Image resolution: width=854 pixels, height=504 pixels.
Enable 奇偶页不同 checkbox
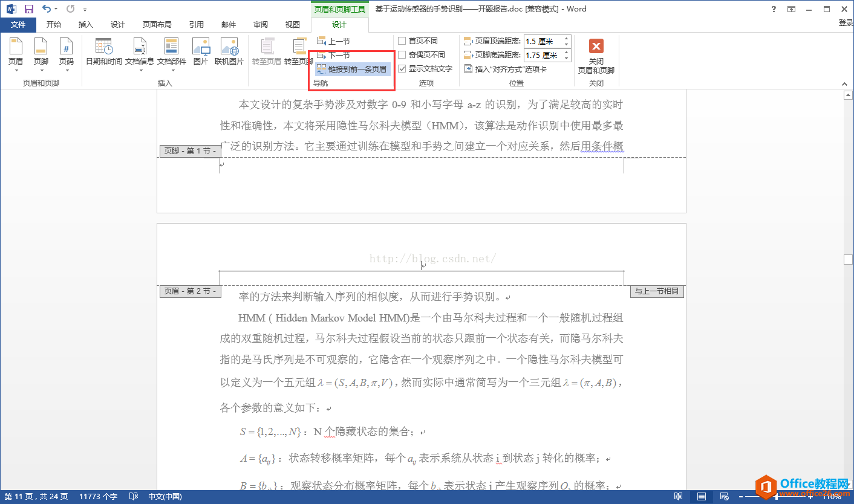coord(402,55)
